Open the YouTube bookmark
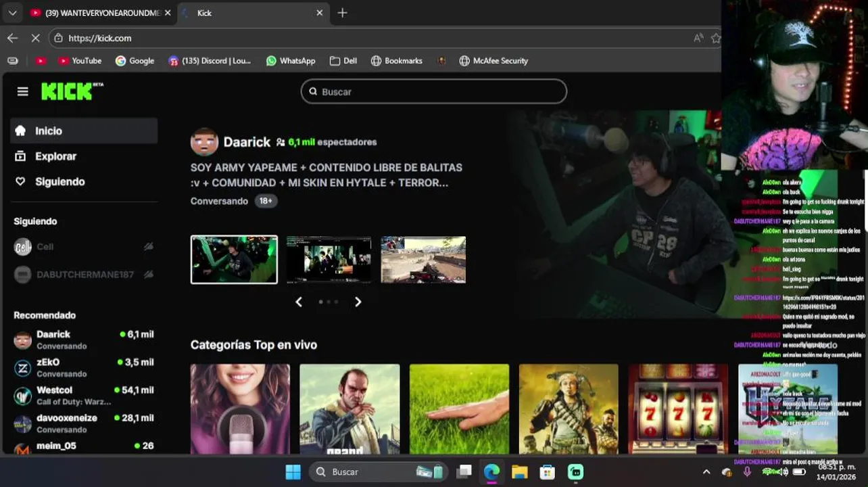The image size is (868, 487). (80, 61)
